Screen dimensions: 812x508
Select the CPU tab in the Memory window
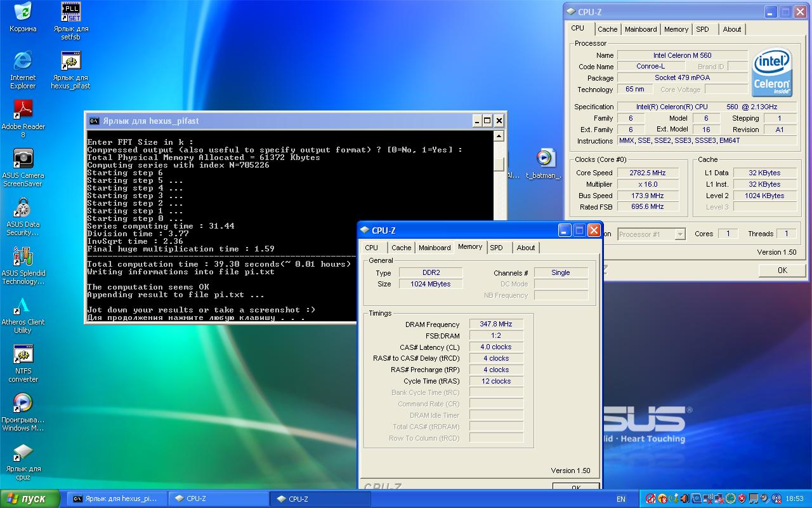point(372,248)
